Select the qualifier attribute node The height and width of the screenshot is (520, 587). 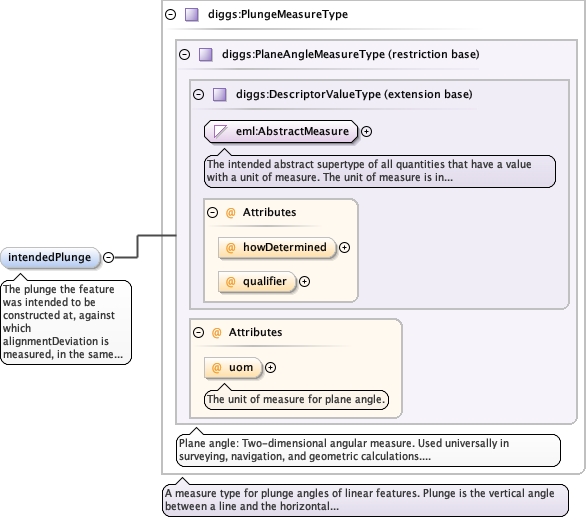click(257, 282)
